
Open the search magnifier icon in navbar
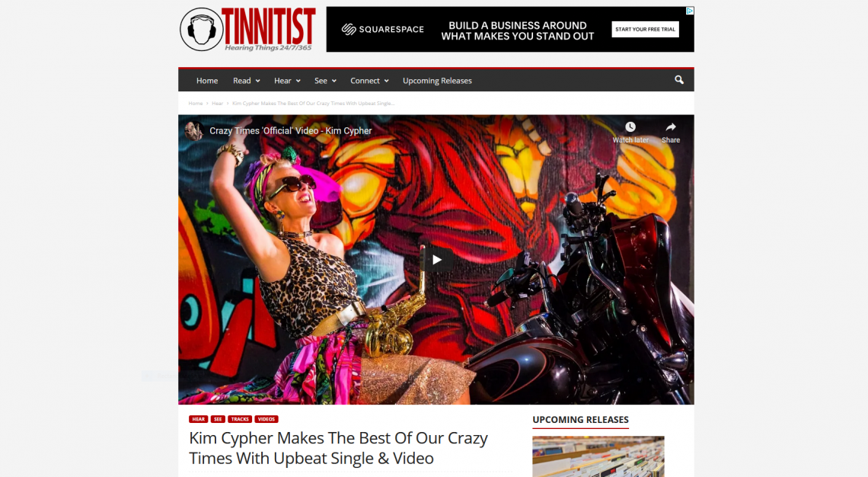[678, 80]
